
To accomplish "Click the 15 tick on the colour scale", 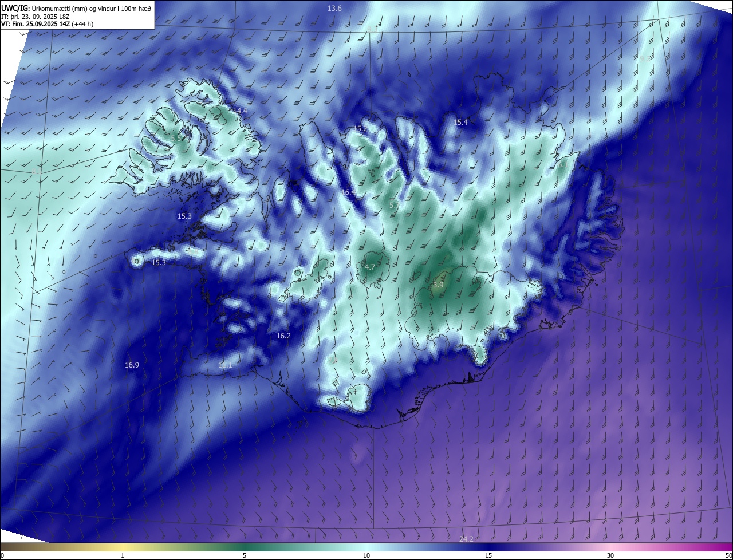I will point(488,555).
